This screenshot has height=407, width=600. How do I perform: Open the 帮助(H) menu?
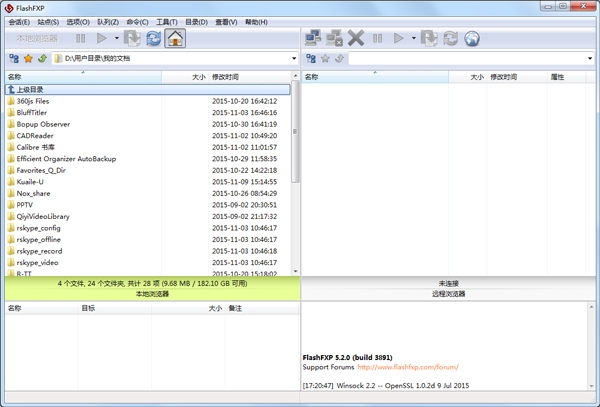click(x=256, y=22)
